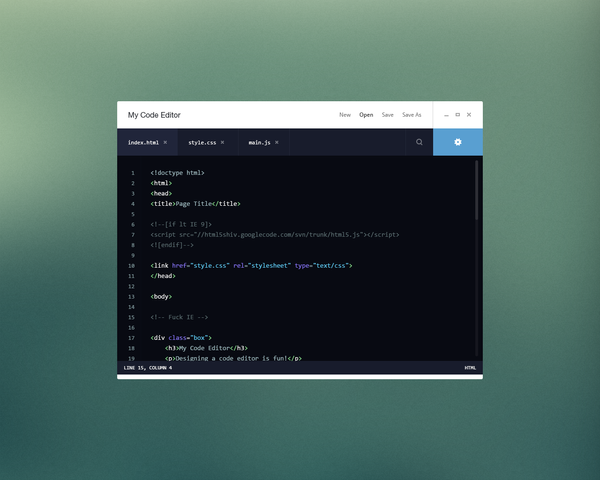Switch to the index.html tab

pyautogui.click(x=147, y=142)
